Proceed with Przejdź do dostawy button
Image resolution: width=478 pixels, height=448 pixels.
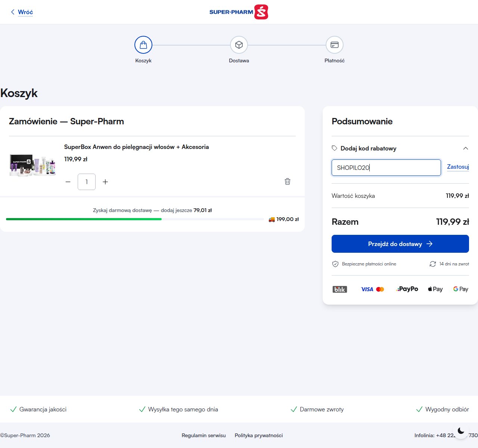(400, 244)
